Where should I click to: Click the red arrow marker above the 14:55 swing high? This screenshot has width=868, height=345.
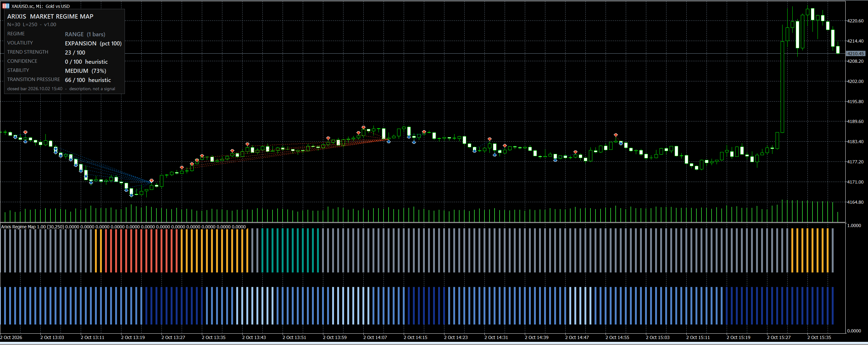(x=616, y=135)
